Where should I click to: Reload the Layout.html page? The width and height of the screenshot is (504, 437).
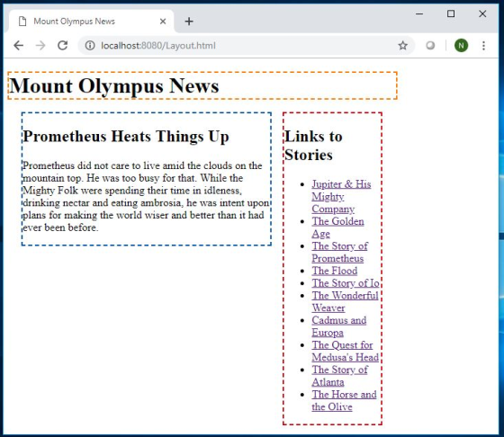[x=63, y=46]
